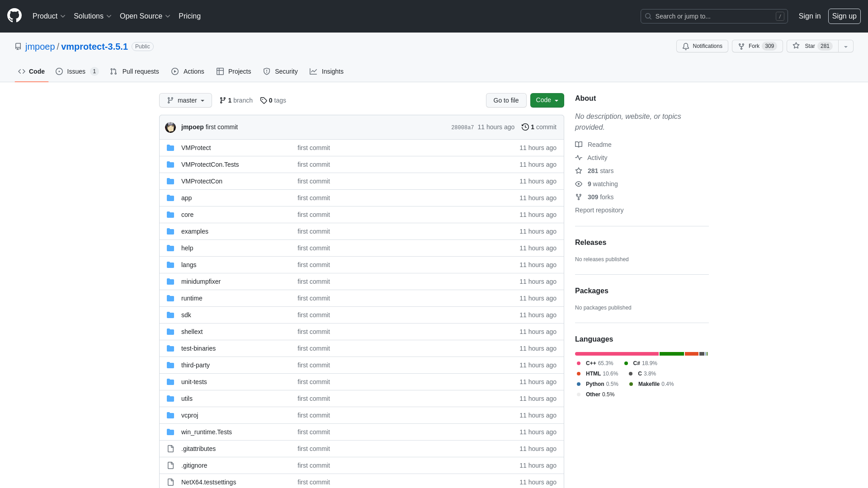Image resolution: width=868 pixels, height=488 pixels.
Task: Open commit hash 28008a7
Action: click(462, 127)
